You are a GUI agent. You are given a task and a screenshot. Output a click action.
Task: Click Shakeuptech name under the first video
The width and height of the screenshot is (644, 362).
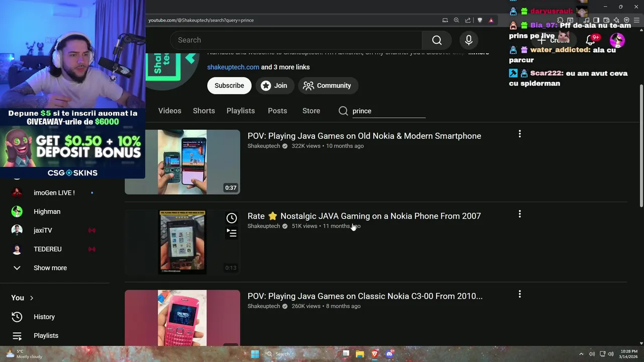[x=264, y=146]
